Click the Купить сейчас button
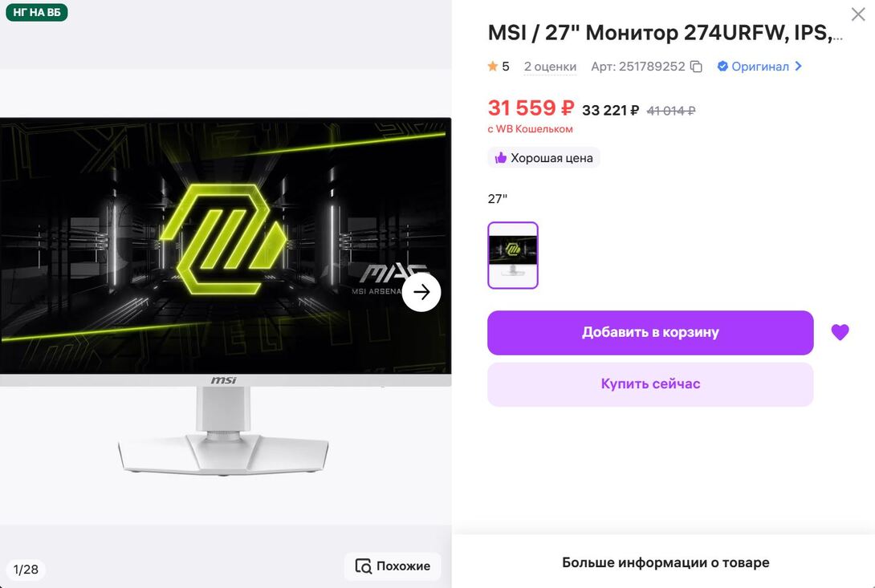 tap(650, 383)
